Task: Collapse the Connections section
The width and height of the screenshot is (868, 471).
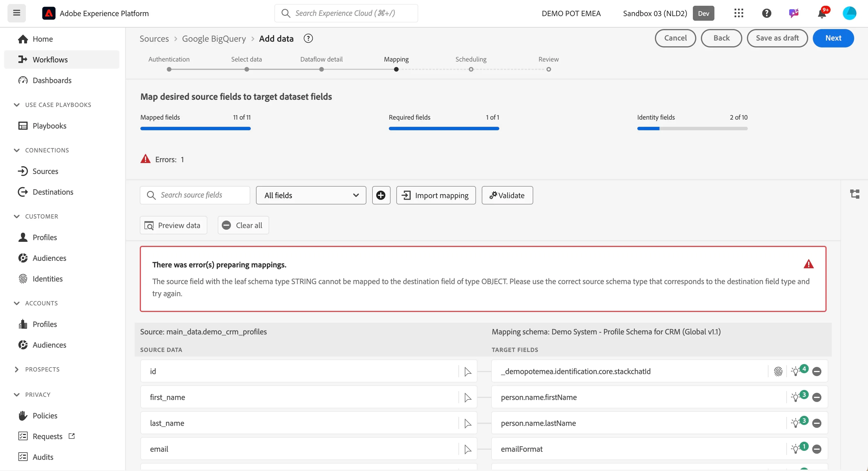Action: tap(16, 150)
